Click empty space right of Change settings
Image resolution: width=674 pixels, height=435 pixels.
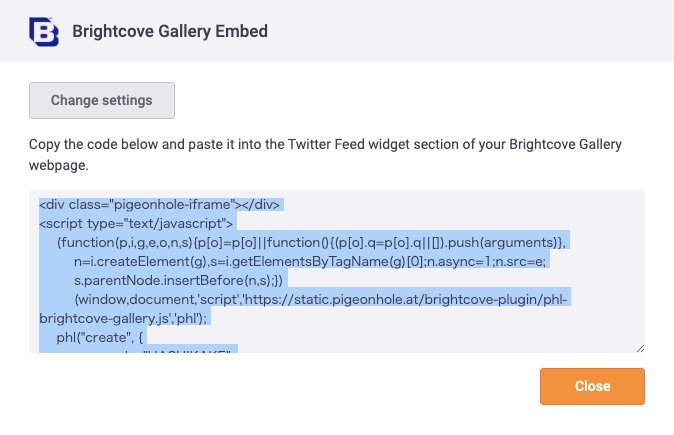400,100
